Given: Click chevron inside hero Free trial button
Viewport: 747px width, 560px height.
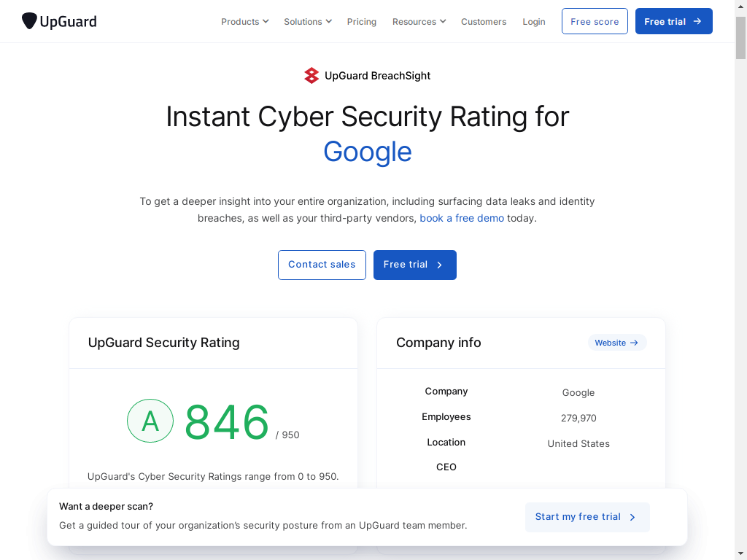Looking at the screenshot, I should click(440, 265).
